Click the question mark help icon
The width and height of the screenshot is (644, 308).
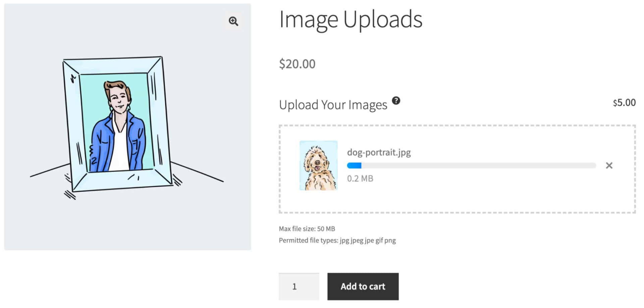(x=396, y=101)
